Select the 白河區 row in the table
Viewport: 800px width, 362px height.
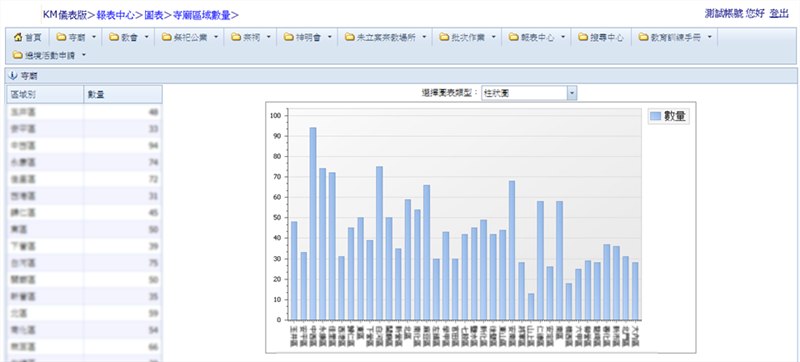pos(84,263)
